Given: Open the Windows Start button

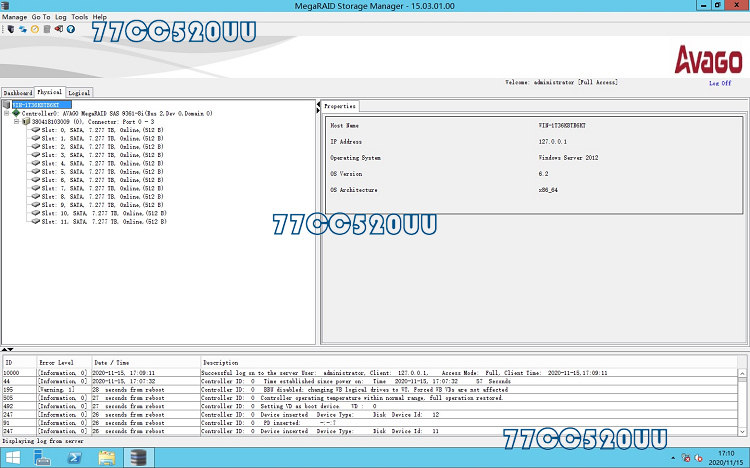Looking at the screenshot, I should pos(12,458).
